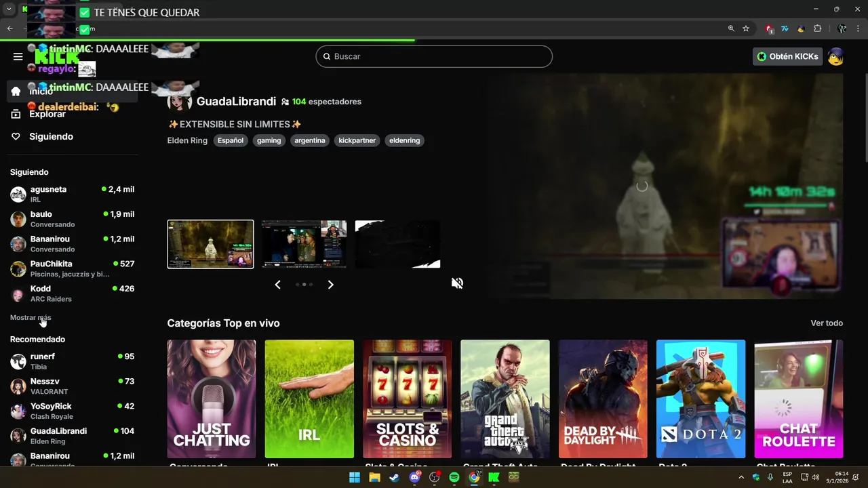Select the Español tag
The height and width of the screenshot is (488, 868).
pyautogui.click(x=231, y=140)
